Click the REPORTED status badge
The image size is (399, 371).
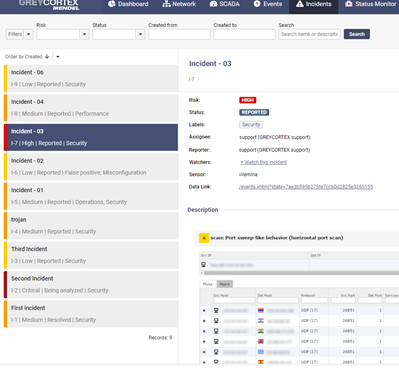coord(254,112)
